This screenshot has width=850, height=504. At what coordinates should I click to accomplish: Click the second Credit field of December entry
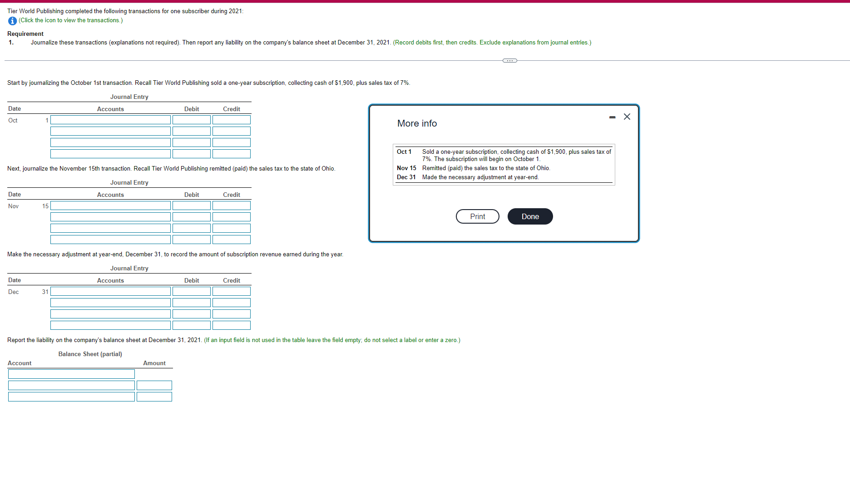pos(232,303)
